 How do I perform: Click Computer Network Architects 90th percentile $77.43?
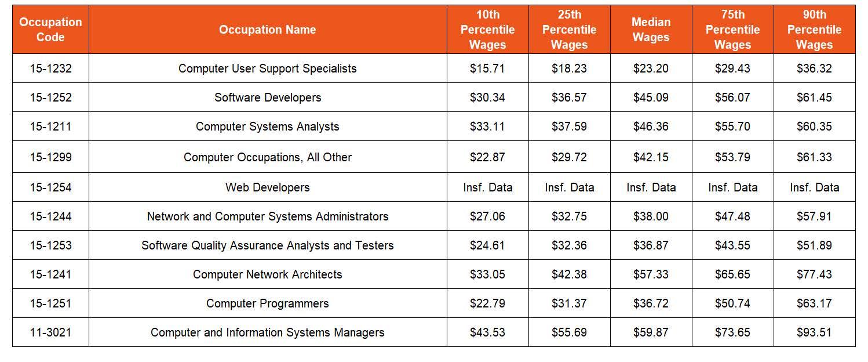[814, 274]
